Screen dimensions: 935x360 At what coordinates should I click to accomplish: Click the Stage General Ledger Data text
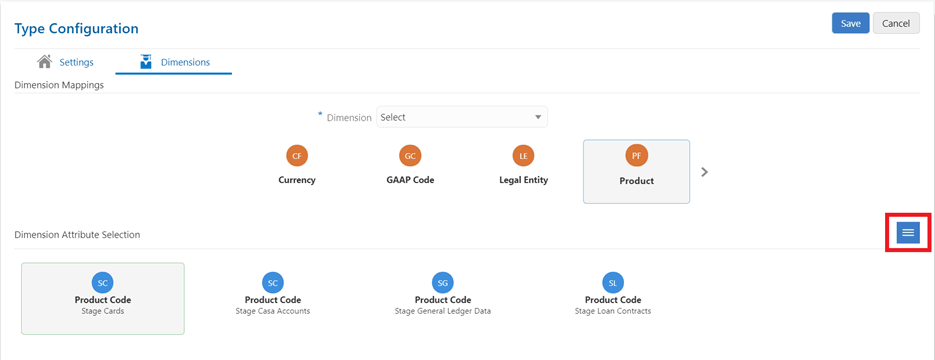tap(443, 311)
